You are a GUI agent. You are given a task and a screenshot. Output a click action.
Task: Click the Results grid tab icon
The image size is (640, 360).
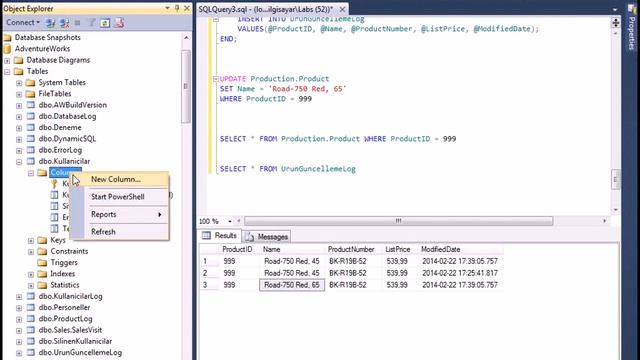pyautogui.click(x=207, y=236)
